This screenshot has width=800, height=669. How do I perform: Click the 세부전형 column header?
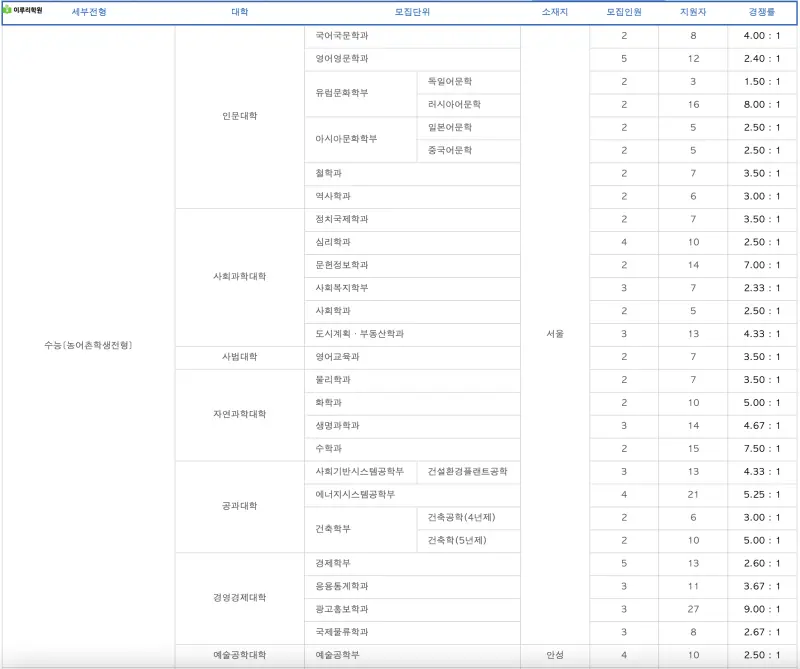[89, 12]
